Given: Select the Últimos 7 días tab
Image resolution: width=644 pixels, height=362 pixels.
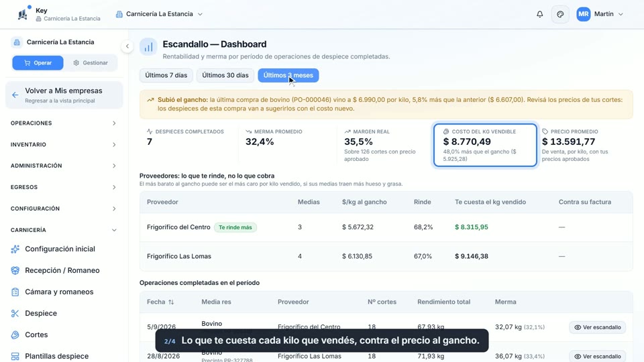Looking at the screenshot, I should [x=166, y=76].
